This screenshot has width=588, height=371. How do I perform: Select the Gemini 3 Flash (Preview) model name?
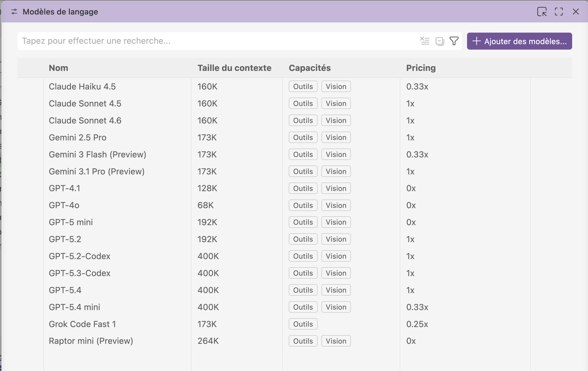click(x=97, y=154)
